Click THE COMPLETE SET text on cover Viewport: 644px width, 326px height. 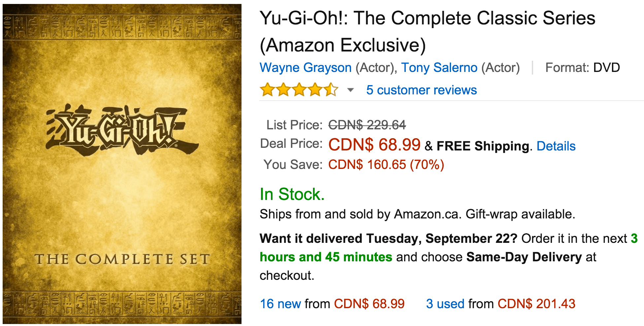tap(122, 259)
